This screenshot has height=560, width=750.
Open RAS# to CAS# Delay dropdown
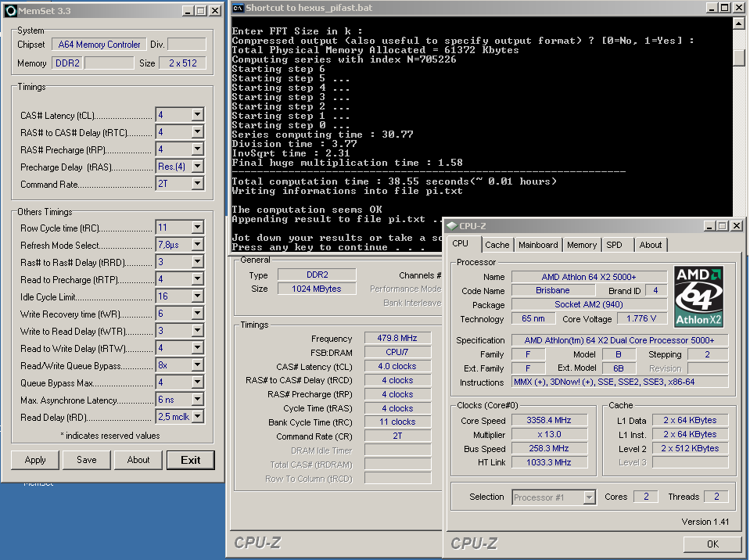point(198,132)
